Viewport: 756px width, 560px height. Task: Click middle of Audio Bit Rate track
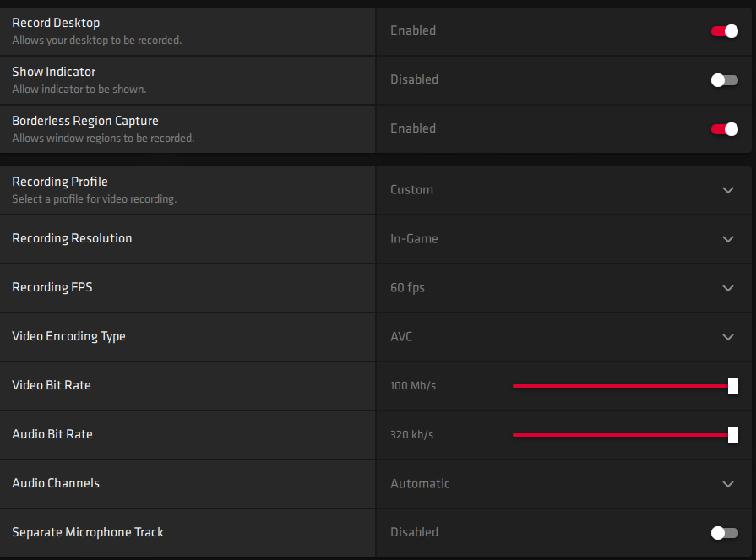point(623,435)
